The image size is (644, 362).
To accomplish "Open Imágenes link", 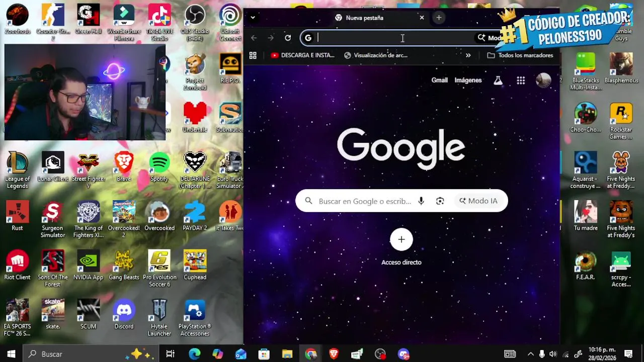I will 468,80.
